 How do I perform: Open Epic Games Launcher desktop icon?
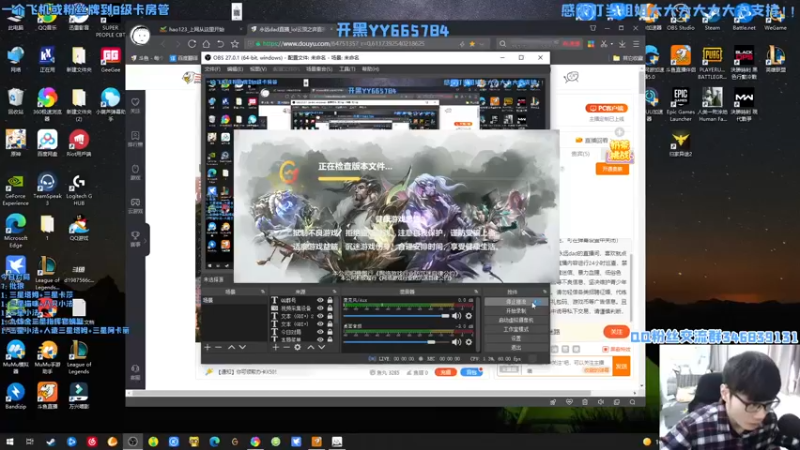681,105
